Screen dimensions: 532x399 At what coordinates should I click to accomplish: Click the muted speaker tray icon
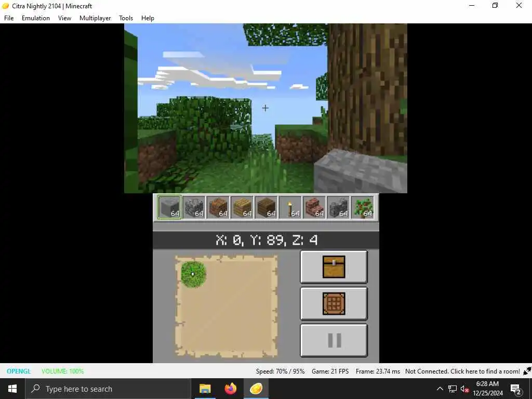coord(464,389)
